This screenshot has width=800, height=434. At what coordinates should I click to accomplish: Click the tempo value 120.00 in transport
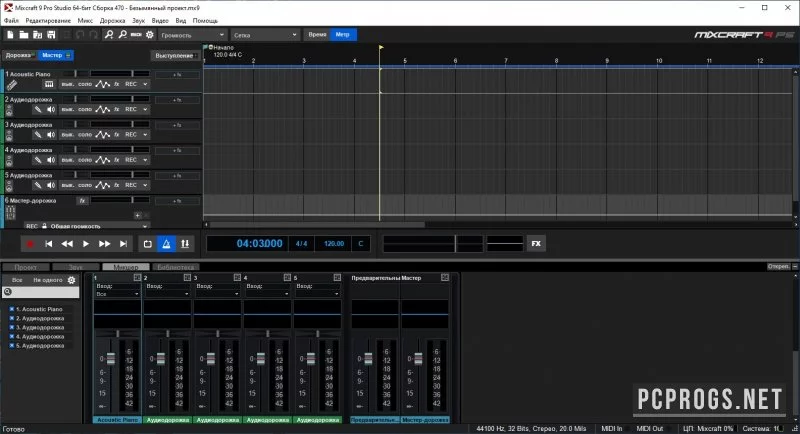(x=334, y=244)
